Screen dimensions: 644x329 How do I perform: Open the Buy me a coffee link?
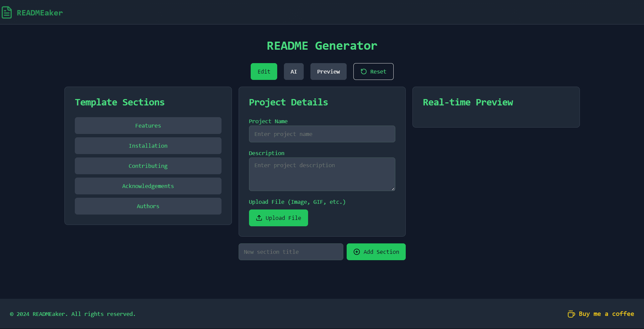coord(606,314)
